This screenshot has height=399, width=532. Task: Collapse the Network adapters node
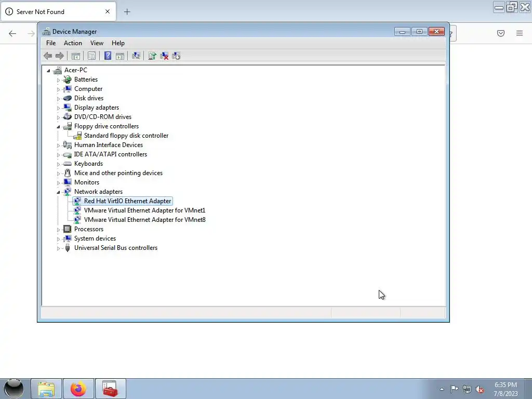[58, 192]
